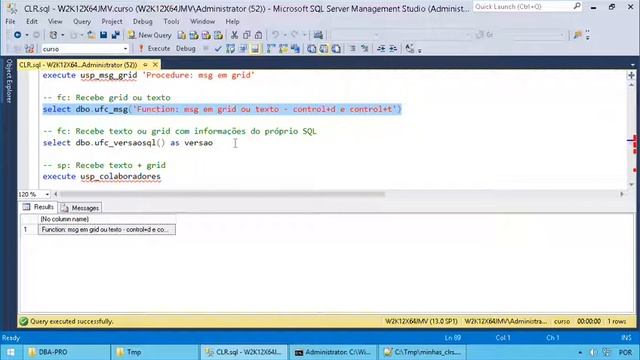Image resolution: width=640 pixels, height=360 pixels.
Task: Open the Window menu
Action: [x=202, y=22]
